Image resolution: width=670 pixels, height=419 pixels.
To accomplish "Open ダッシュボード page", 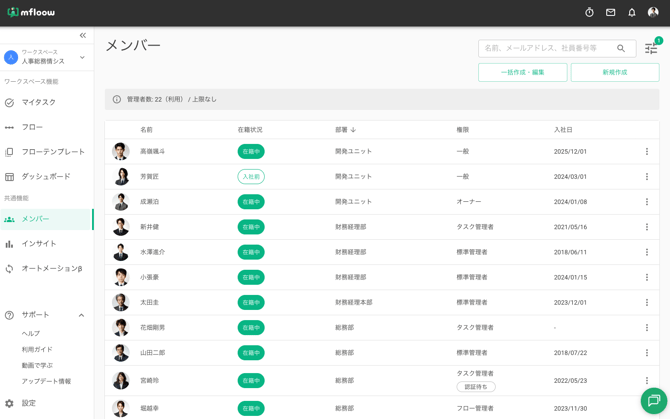I will click(x=47, y=177).
